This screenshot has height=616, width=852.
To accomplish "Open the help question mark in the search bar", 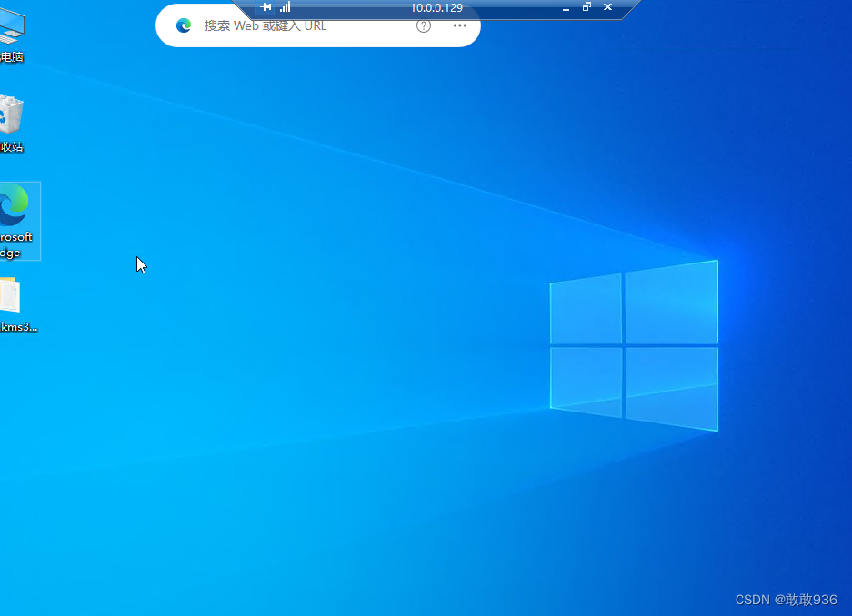I will [x=424, y=25].
